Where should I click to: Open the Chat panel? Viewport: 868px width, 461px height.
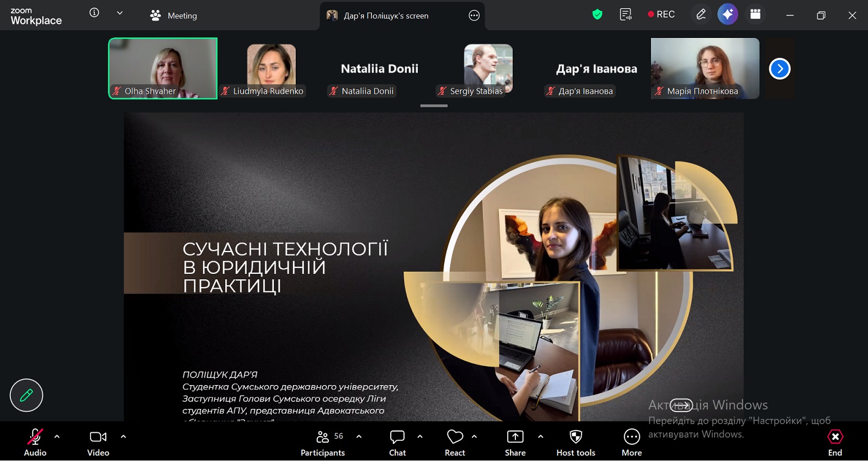coord(397,442)
